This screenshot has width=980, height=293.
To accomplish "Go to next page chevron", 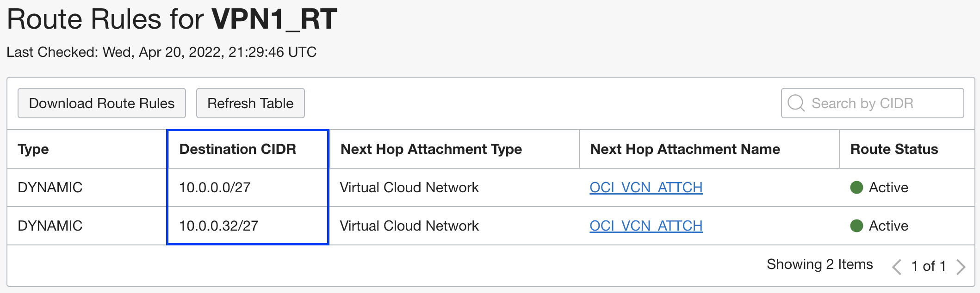I will [961, 267].
